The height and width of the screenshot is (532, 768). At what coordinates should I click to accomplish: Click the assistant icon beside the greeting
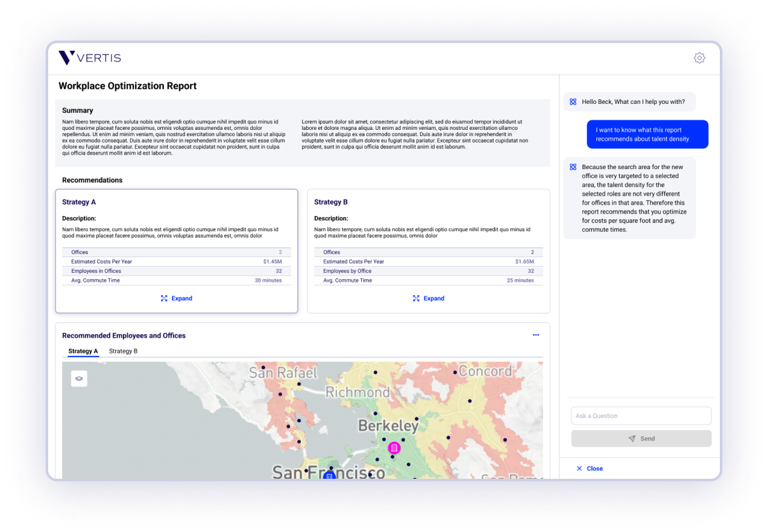click(573, 102)
